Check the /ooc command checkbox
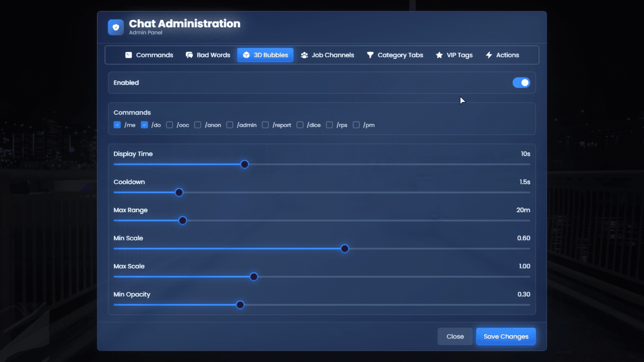The height and width of the screenshot is (362, 644). click(x=169, y=125)
